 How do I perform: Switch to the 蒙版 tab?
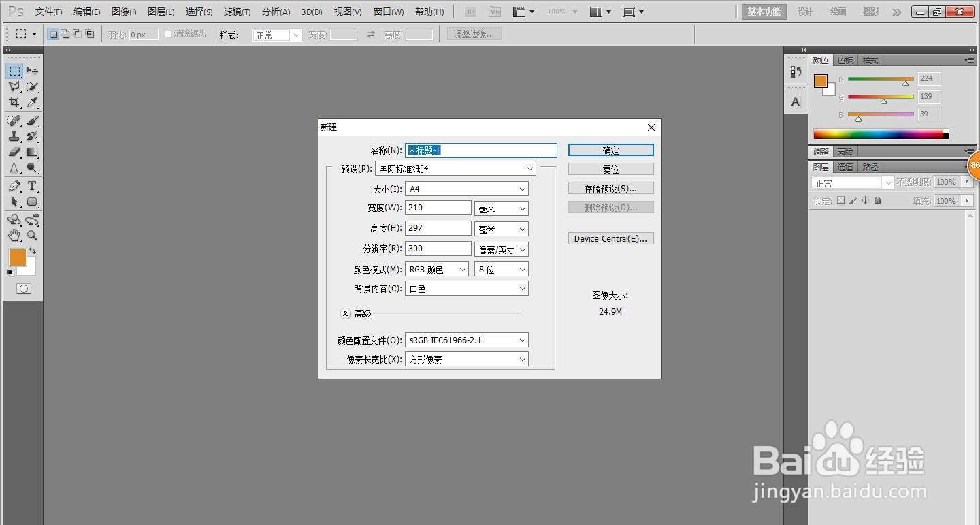coord(845,151)
